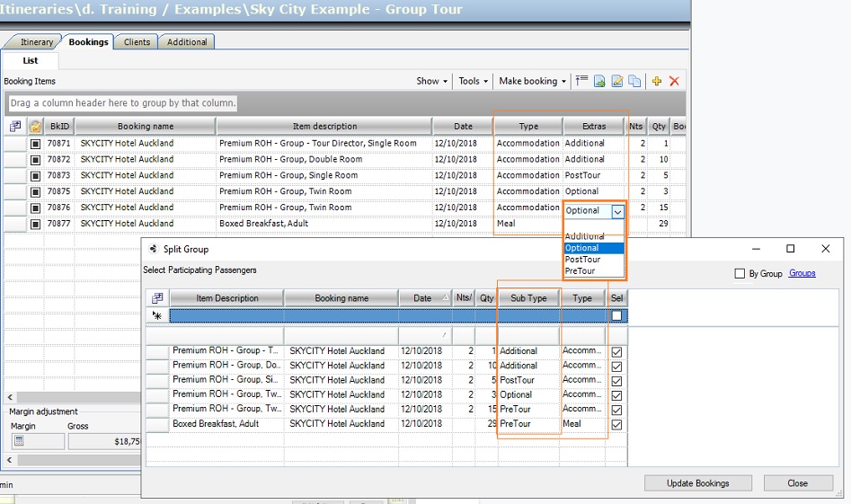This screenshot has width=851, height=504.
Task: Click the red X delete booking icon
Action: click(674, 81)
